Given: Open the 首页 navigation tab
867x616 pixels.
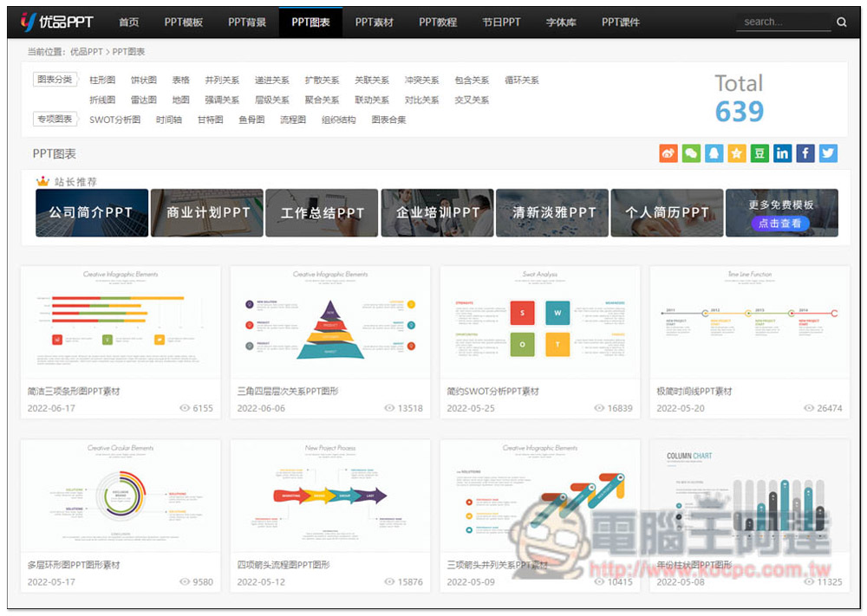Looking at the screenshot, I should tap(129, 23).
